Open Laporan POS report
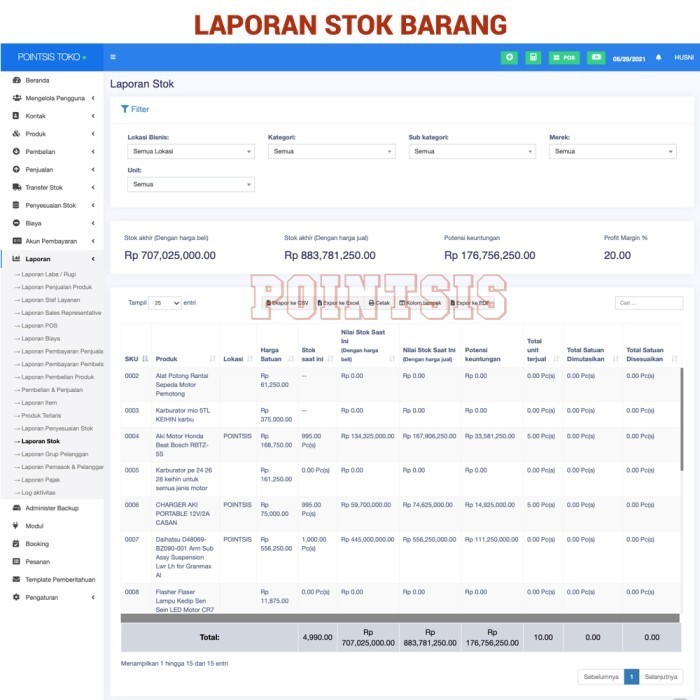 pyautogui.click(x=39, y=326)
